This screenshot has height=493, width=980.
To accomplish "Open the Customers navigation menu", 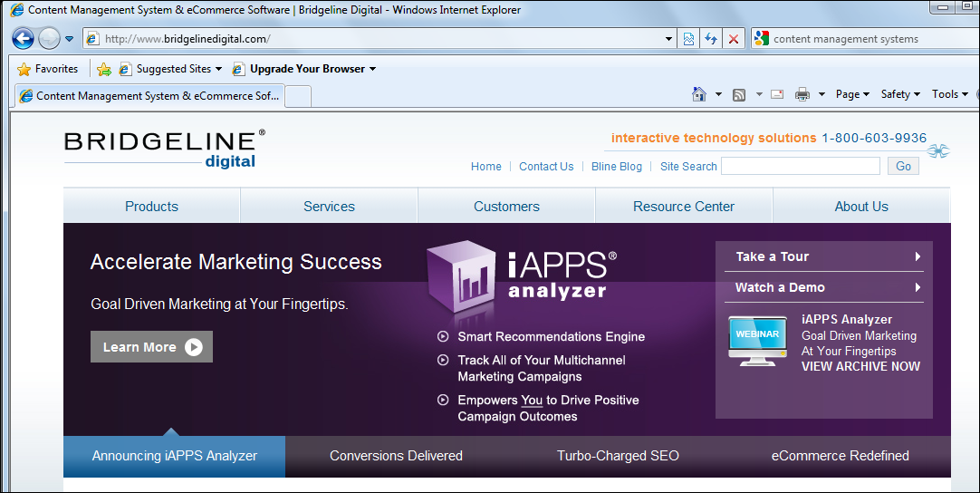I will 507,206.
